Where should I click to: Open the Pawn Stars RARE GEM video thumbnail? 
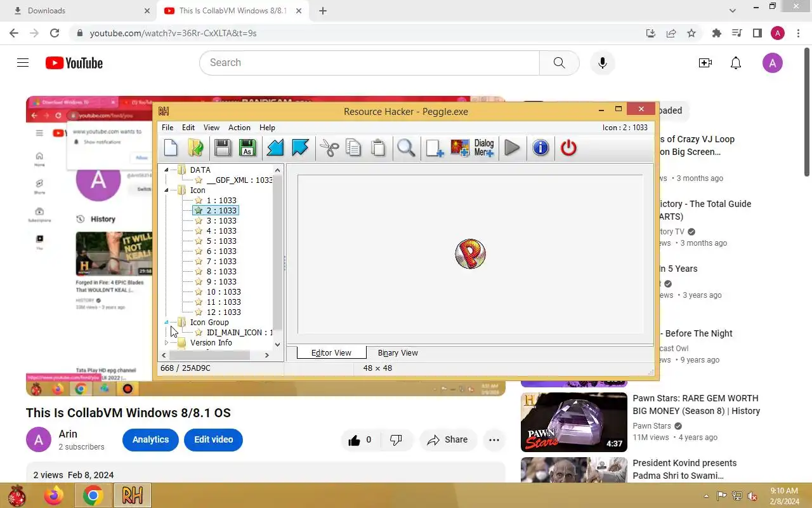[574, 422]
